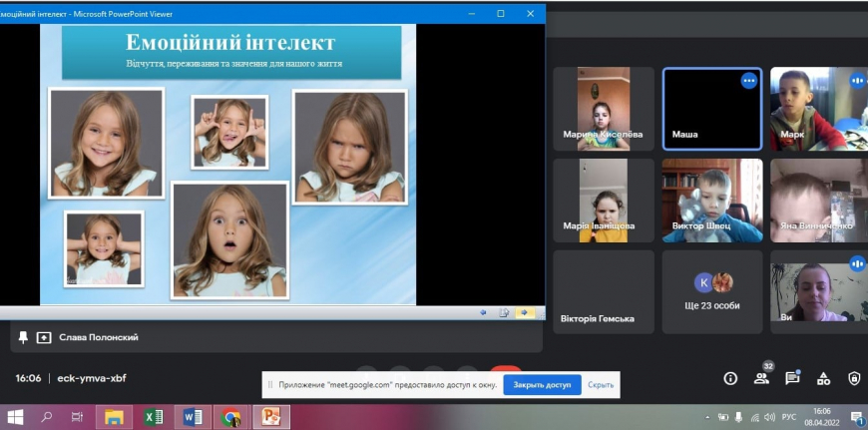The image size is (868, 430).
Task: Expand the 'Ще 23 особи' participants tile
Action: 712,291
